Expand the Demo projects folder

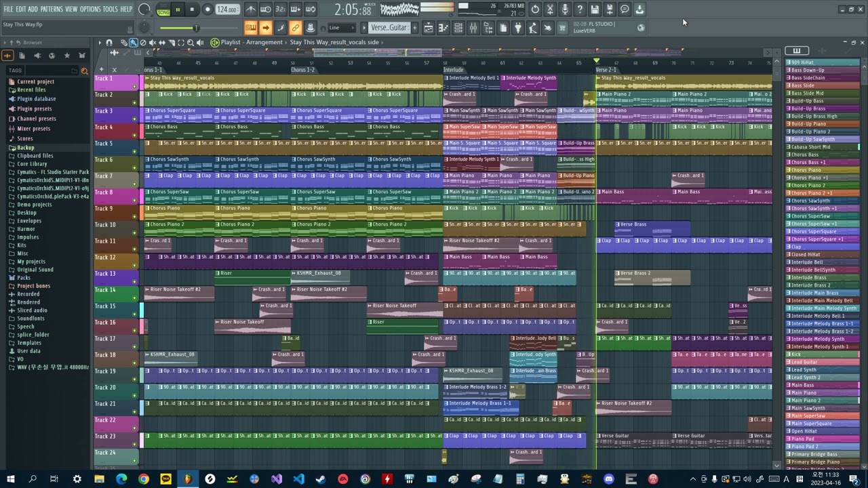click(x=34, y=205)
